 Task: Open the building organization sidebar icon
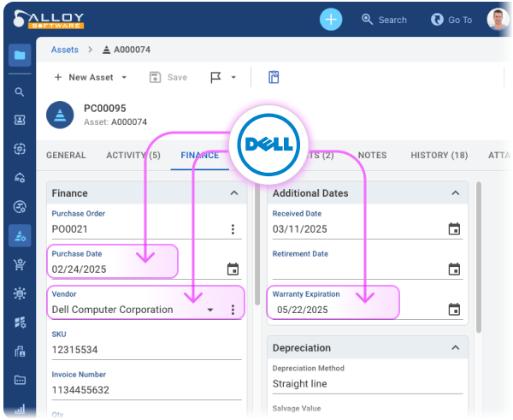[x=20, y=352]
